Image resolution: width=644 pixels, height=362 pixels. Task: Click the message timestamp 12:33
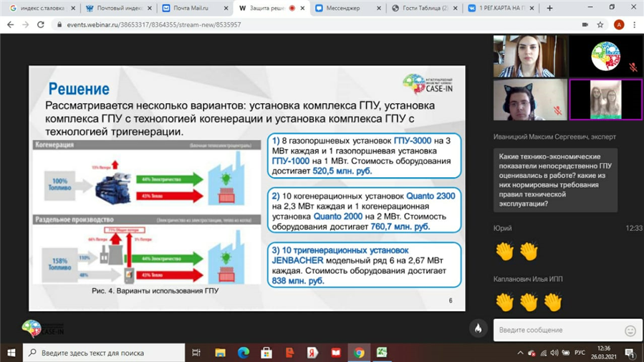[x=634, y=228]
